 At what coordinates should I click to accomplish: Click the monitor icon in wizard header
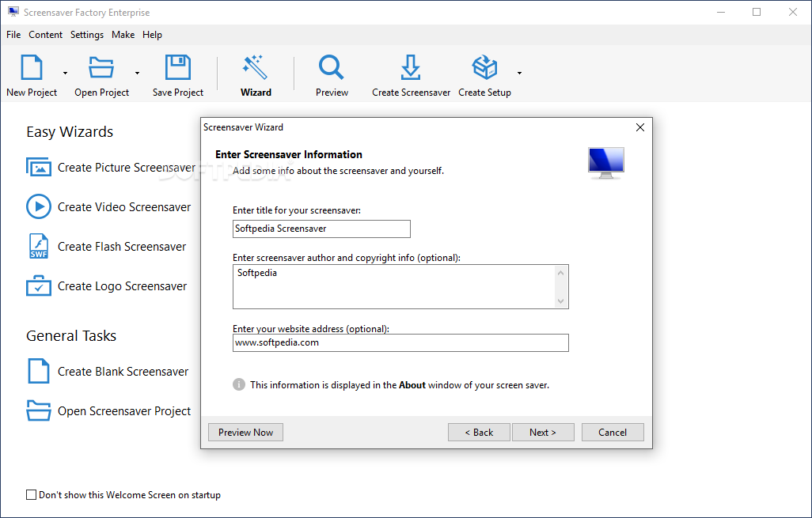[606, 164]
